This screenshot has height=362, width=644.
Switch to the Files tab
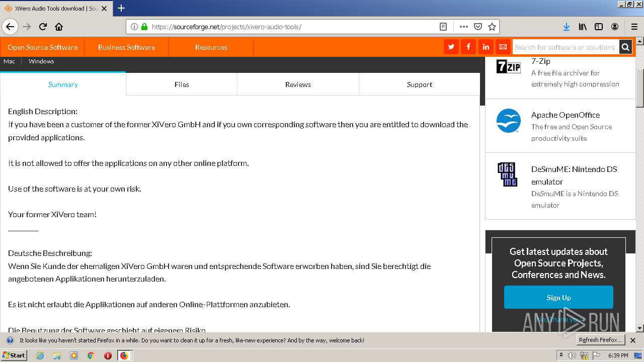(182, 84)
